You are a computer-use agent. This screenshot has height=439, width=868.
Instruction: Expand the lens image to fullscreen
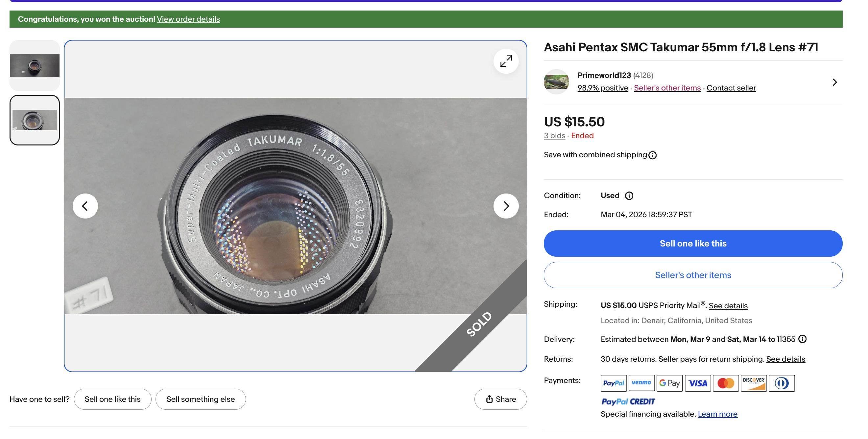(x=505, y=61)
